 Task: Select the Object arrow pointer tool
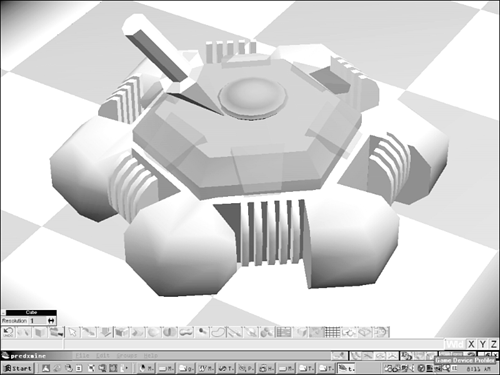(x=73, y=332)
